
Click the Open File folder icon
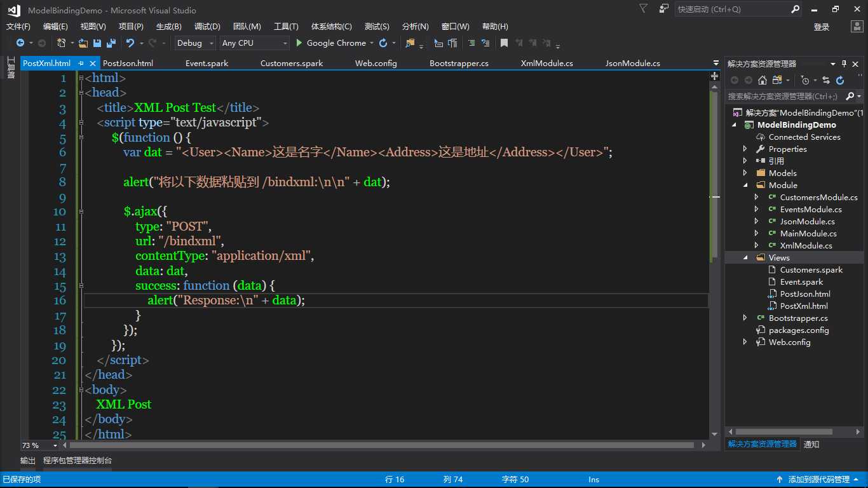click(x=83, y=43)
